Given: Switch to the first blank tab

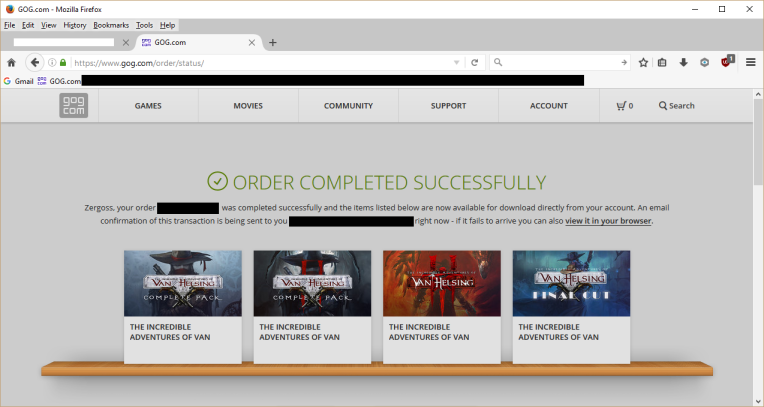Looking at the screenshot, I should click(x=68, y=42).
